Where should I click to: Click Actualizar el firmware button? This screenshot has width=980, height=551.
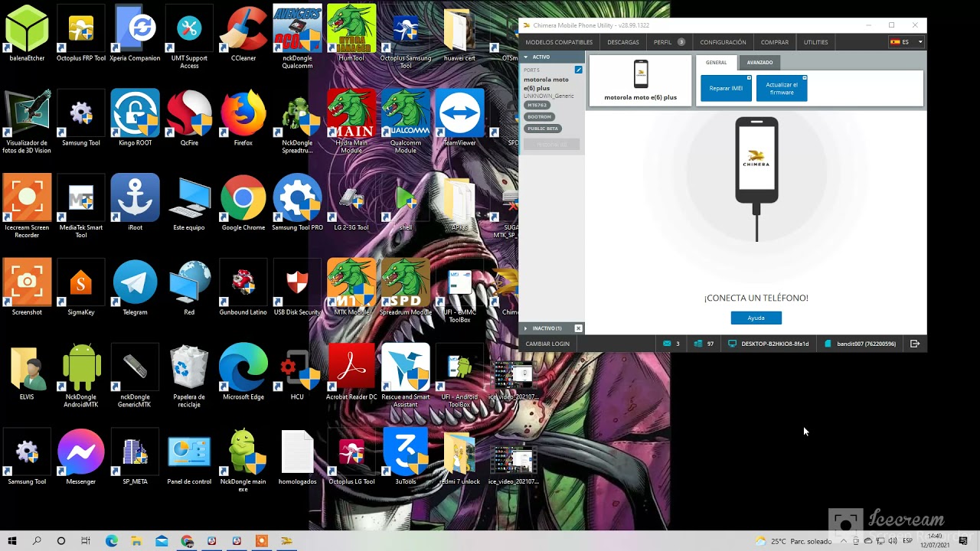point(782,88)
